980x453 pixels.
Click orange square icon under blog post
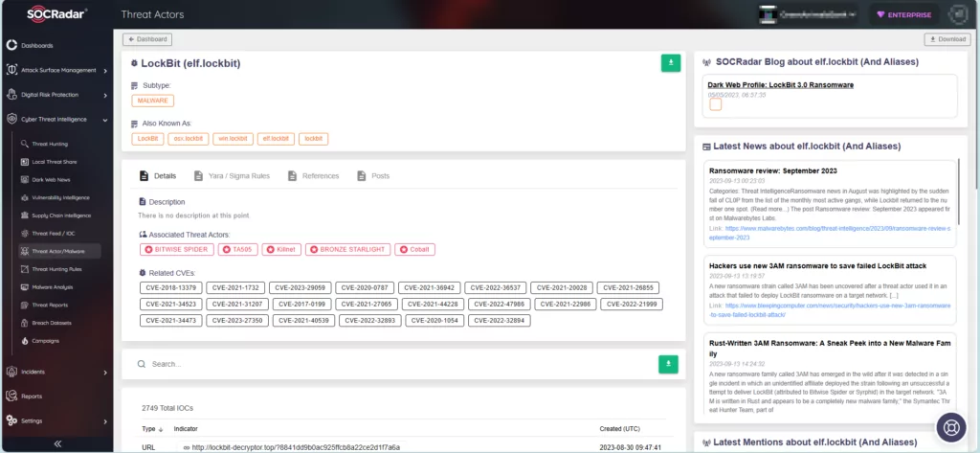pyautogui.click(x=716, y=104)
